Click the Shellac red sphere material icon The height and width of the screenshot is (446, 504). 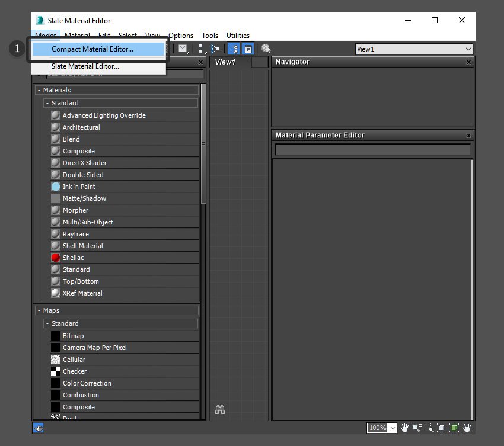click(56, 258)
